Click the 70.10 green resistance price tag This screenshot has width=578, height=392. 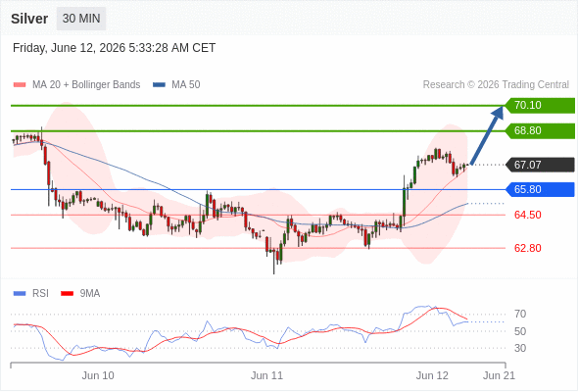click(x=540, y=106)
